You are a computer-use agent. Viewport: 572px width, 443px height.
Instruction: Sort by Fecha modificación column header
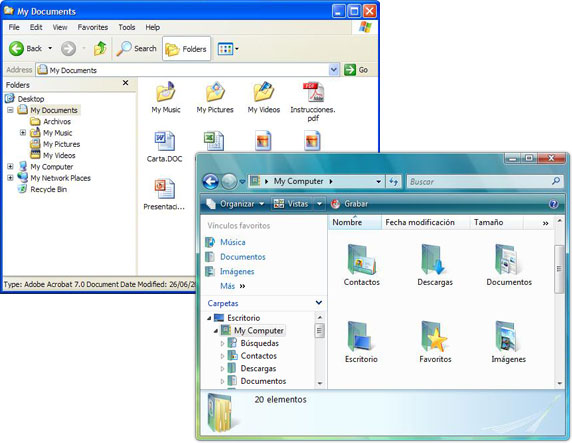(425, 222)
